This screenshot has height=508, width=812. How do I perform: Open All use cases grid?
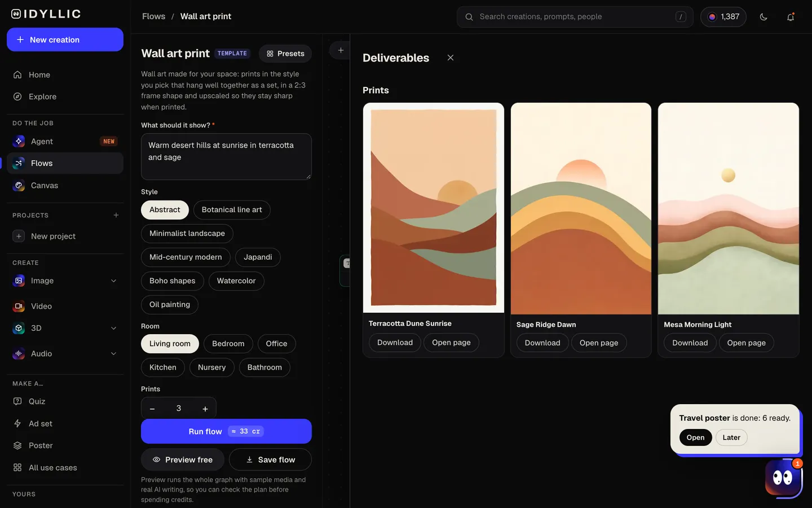tap(65, 467)
